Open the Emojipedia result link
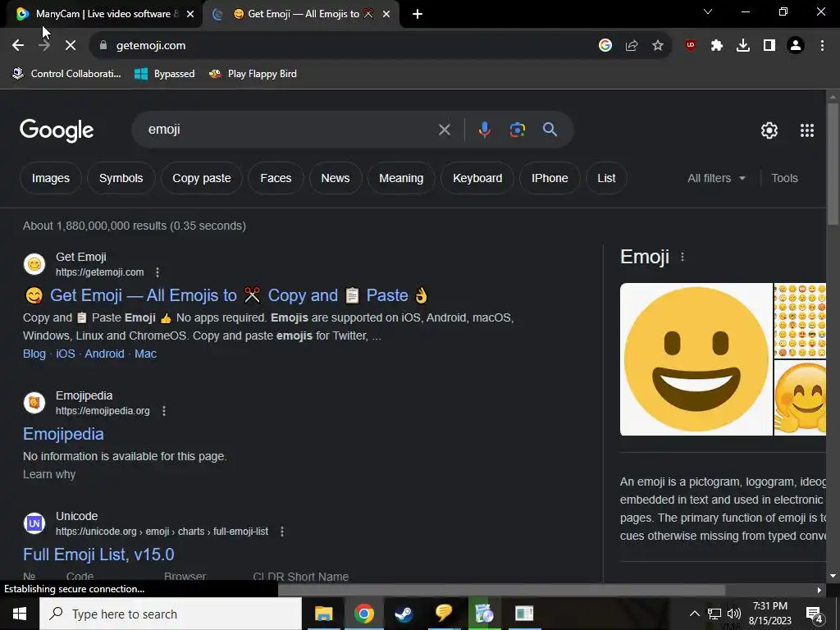This screenshot has height=630, width=840. (63, 434)
